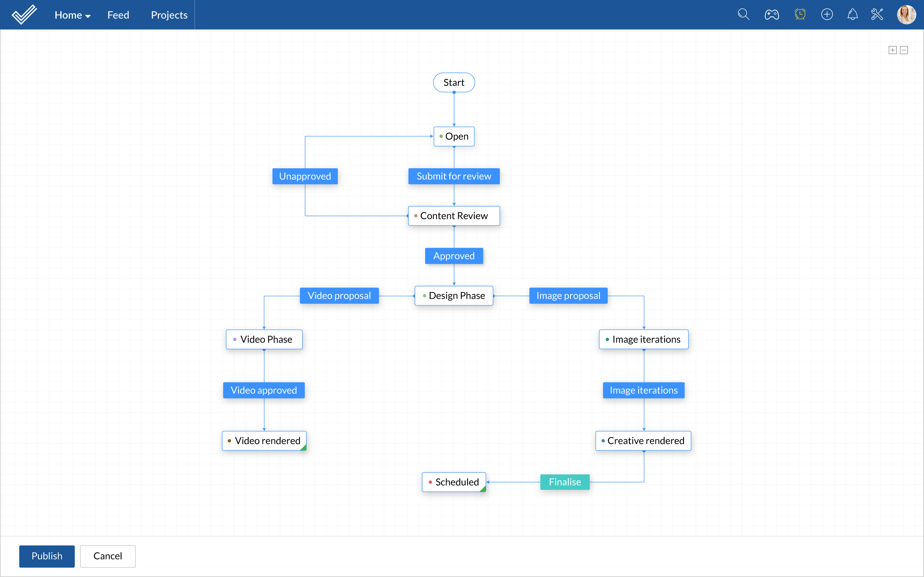This screenshot has width=924, height=577.
Task: Click the timer/clock icon
Action: 800,15
